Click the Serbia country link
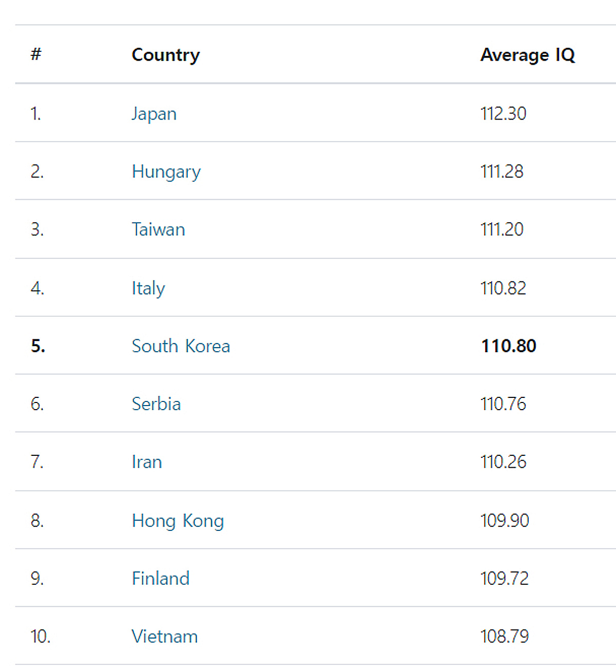 [156, 404]
